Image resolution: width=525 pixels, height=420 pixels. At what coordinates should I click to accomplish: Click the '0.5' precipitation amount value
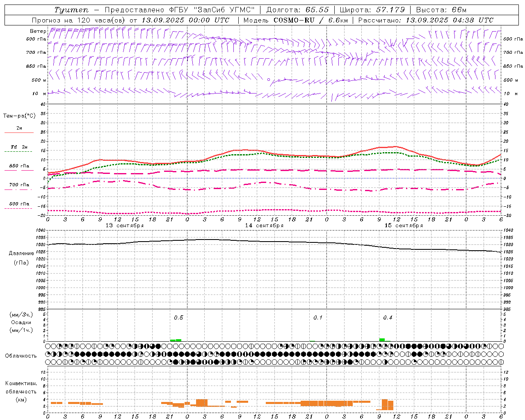click(178, 318)
